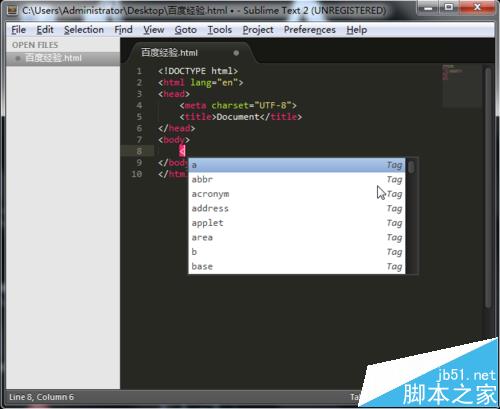The image size is (500, 409).
Task: Maximize the Sublime Text window
Action: click(449, 8)
